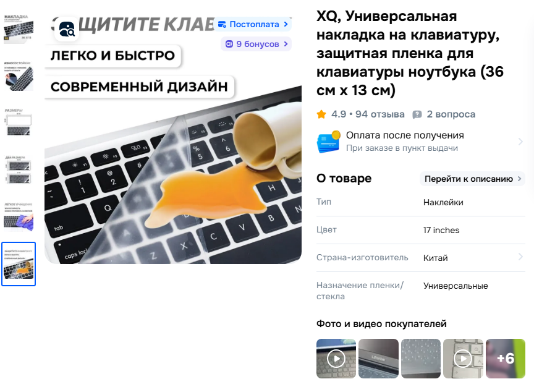Viewport: 534px width, 392px height.
Task: Open the Постоплата badge
Action: tap(253, 24)
